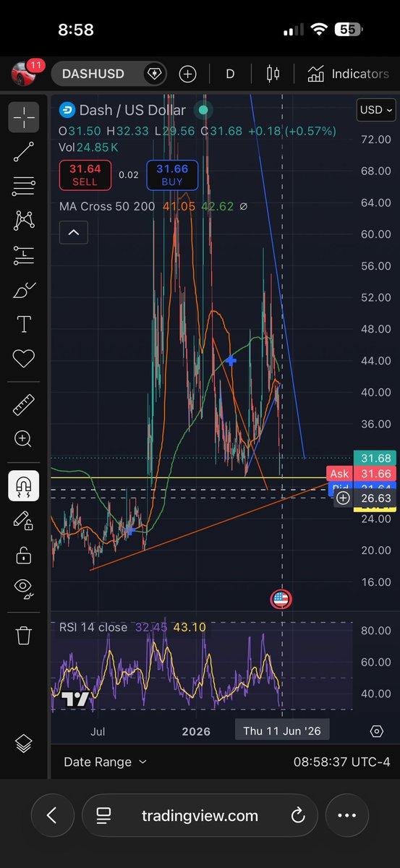This screenshot has height=868, width=400.
Task: Click the 08:58:37 UTC-4 timezone label
Action: [x=342, y=762]
